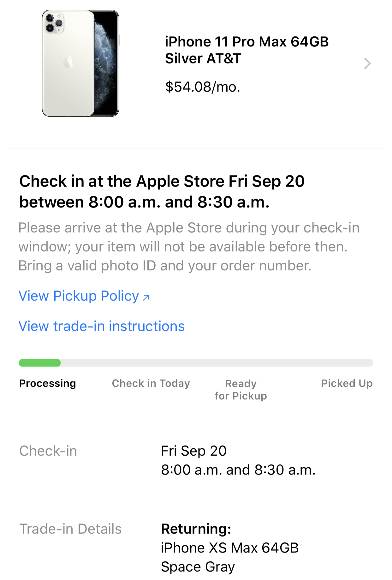Image resolution: width=392 pixels, height=580 pixels.
Task: Tap the Fri Sep 20 check-in time value
Action: pyautogui.click(x=238, y=460)
